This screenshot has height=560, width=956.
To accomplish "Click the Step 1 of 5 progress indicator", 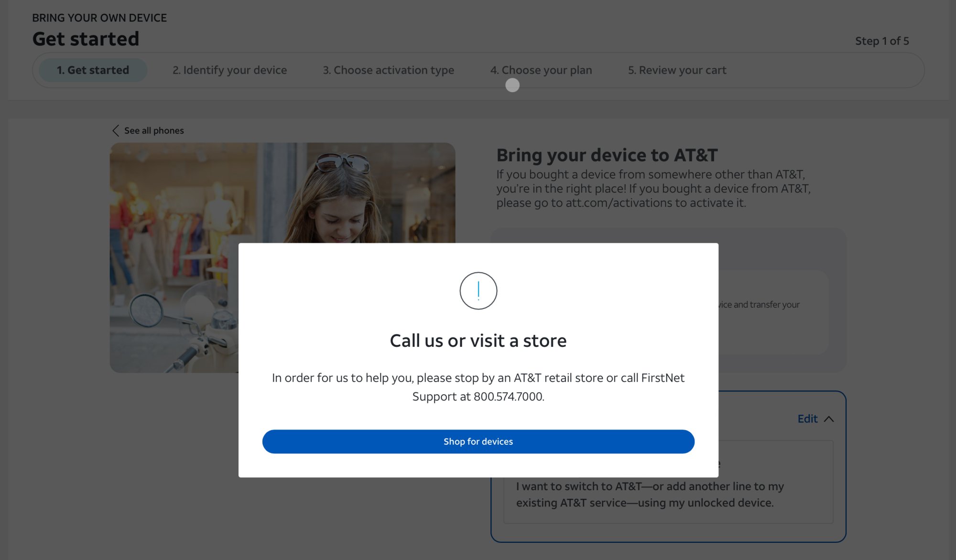I will tap(882, 41).
